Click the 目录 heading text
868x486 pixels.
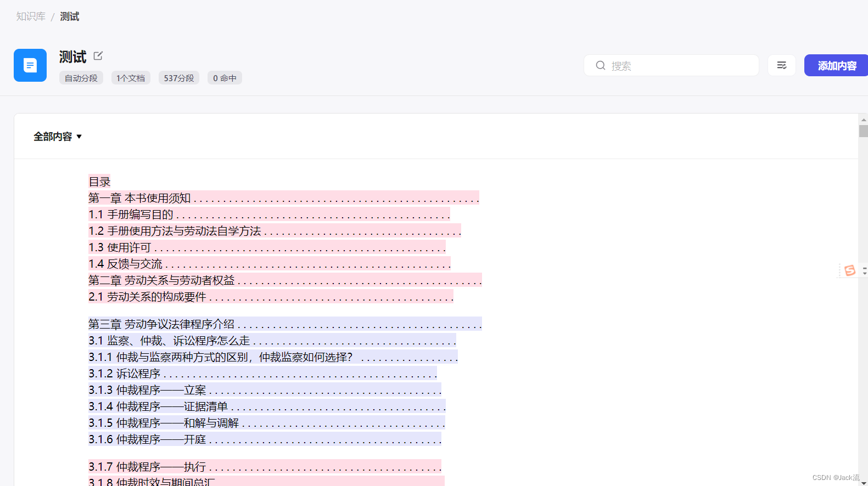[x=99, y=182]
